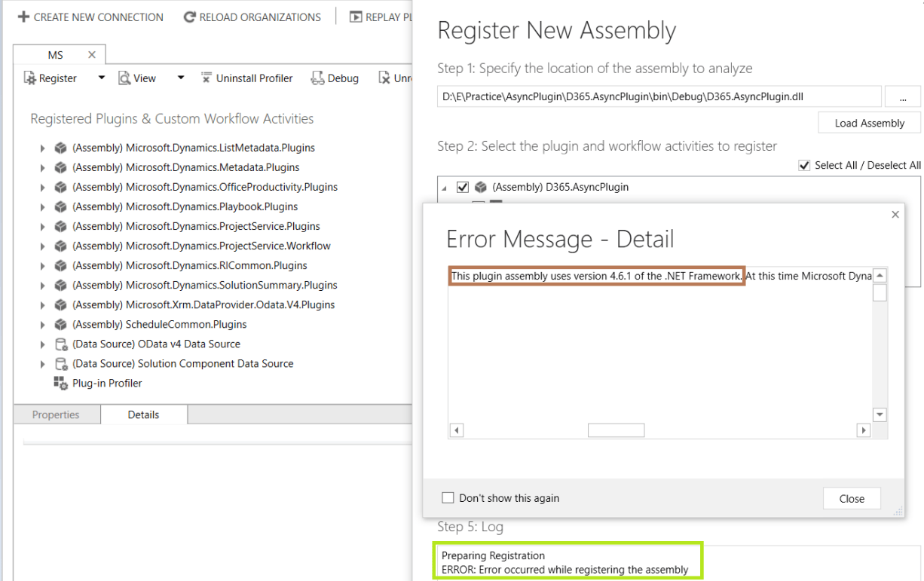Click assembly icon for Microsoft.Dynamics.SolutionSummary.Plugins
The width and height of the screenshot is (924, 581).
[x=61, y=285]
